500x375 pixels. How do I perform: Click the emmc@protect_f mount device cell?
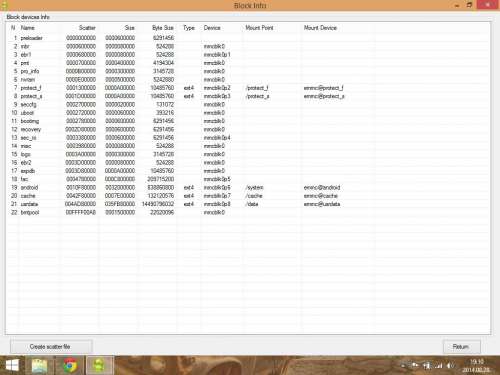coord(323,88)
